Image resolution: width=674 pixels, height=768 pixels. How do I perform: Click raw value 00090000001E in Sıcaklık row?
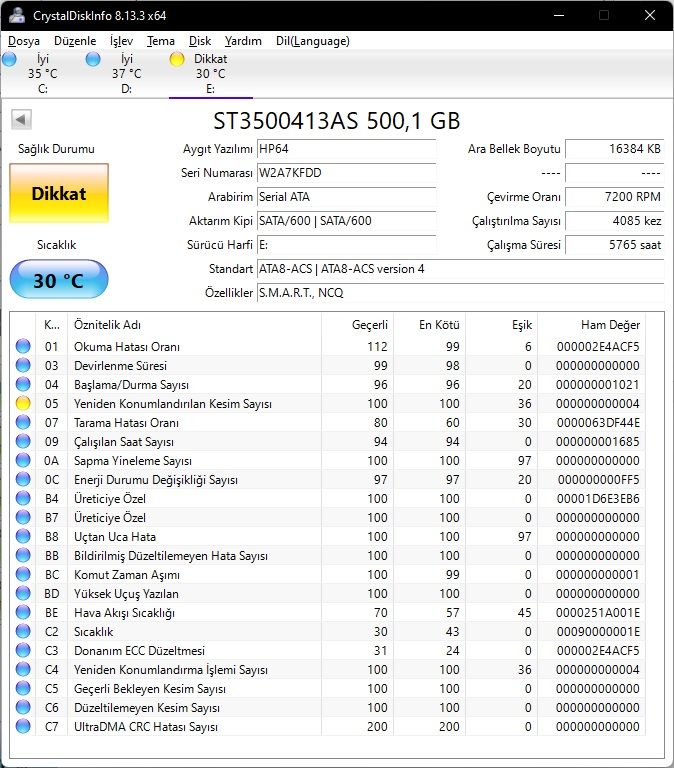[x=598, y=631]
